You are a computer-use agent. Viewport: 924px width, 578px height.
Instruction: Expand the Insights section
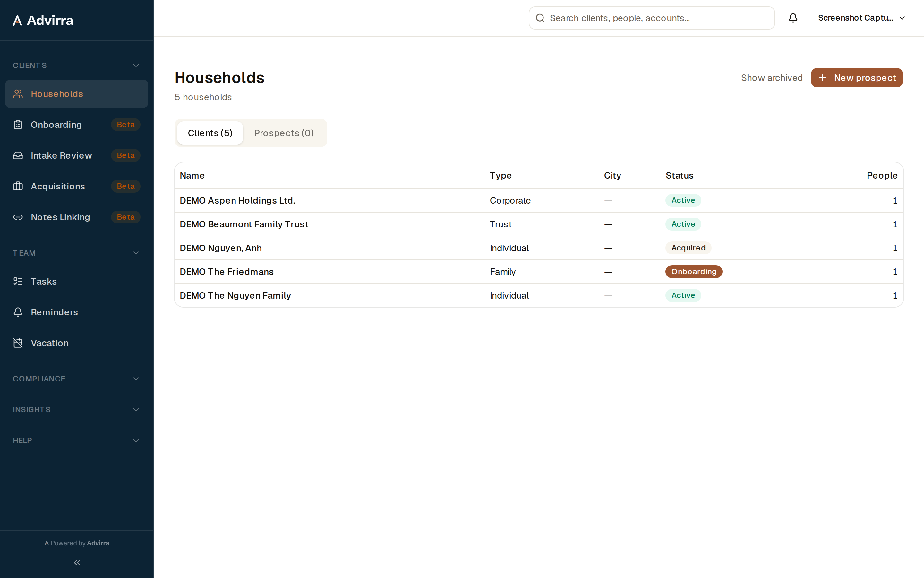coord(76,410)
